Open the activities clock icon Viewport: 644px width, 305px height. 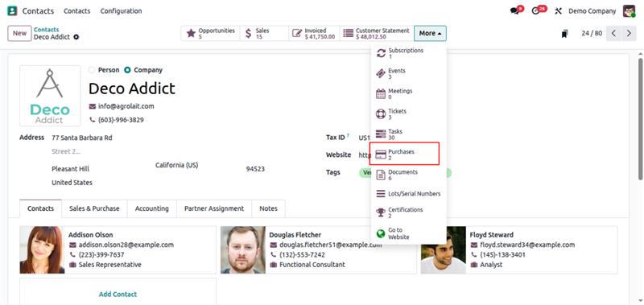(535, 11)
